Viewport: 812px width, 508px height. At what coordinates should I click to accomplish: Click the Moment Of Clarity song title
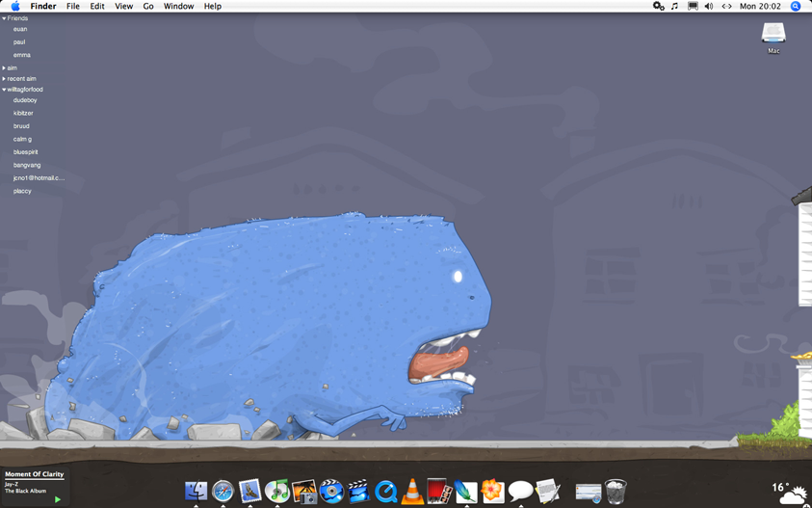[34, 474]
